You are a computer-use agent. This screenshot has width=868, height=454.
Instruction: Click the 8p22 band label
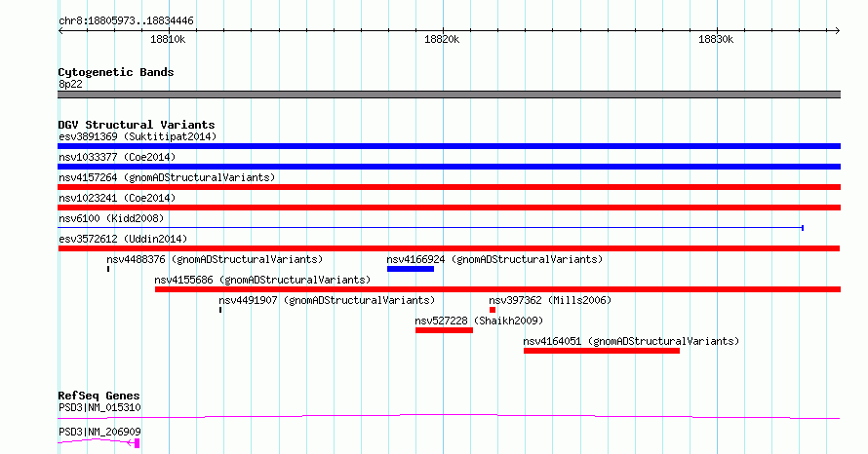[x=70, y=84]
